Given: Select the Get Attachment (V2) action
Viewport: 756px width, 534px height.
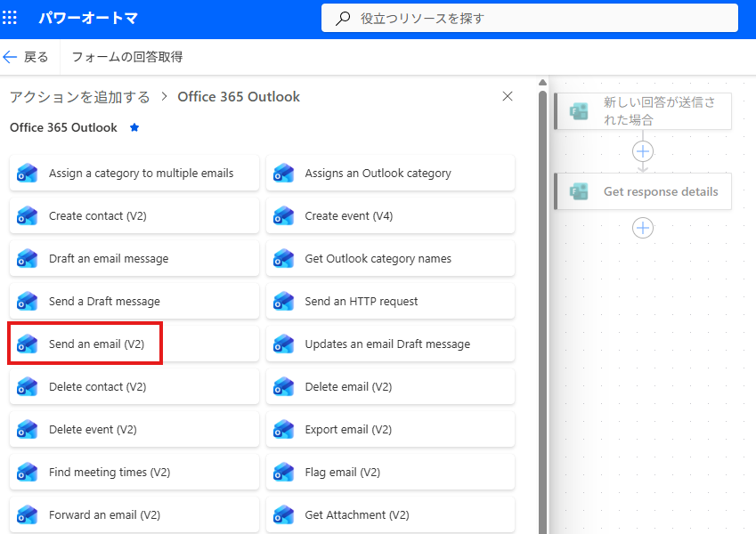Looking at the screenshot, I should tap(391, 514).
